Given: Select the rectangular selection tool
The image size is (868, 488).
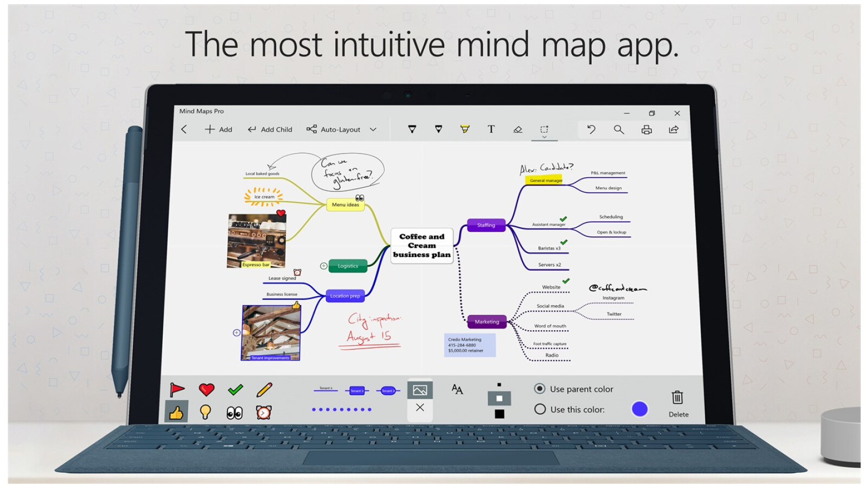Looking at the screenshot, I should (544, 130).
